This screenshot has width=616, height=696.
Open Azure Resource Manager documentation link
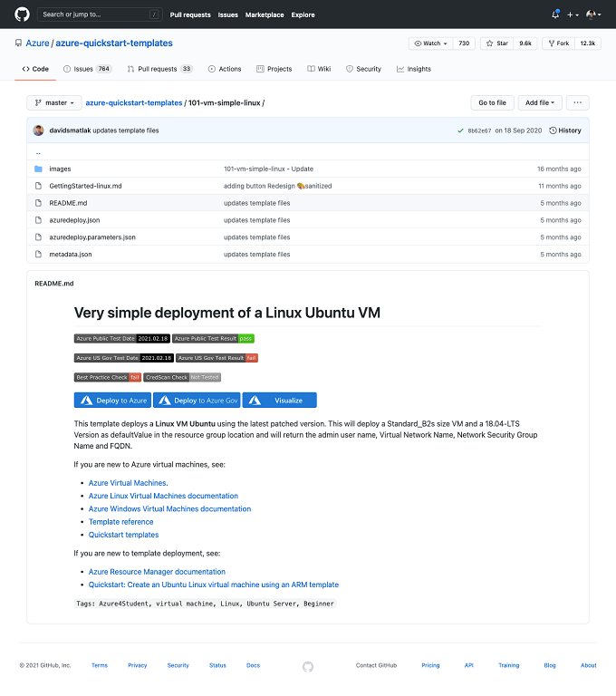click(157, 572)
